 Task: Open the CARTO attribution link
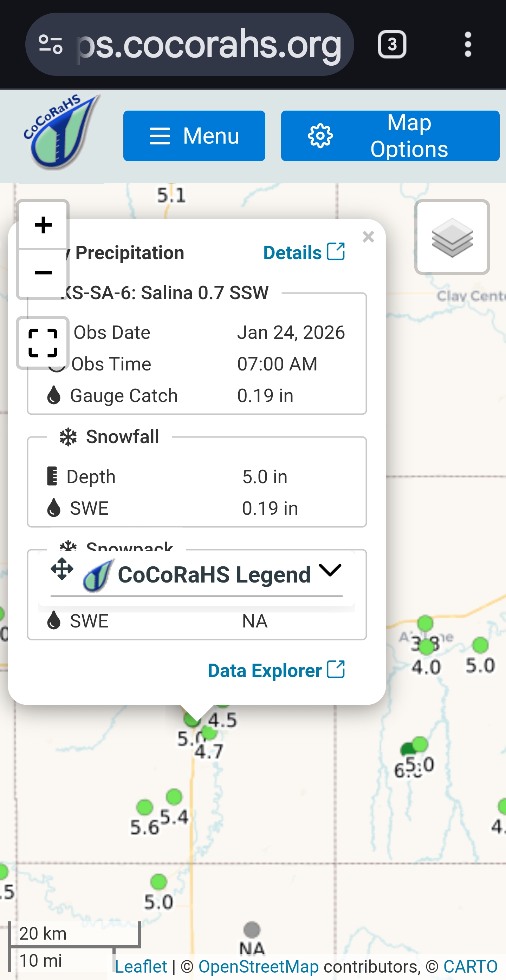tap(470, 966)
